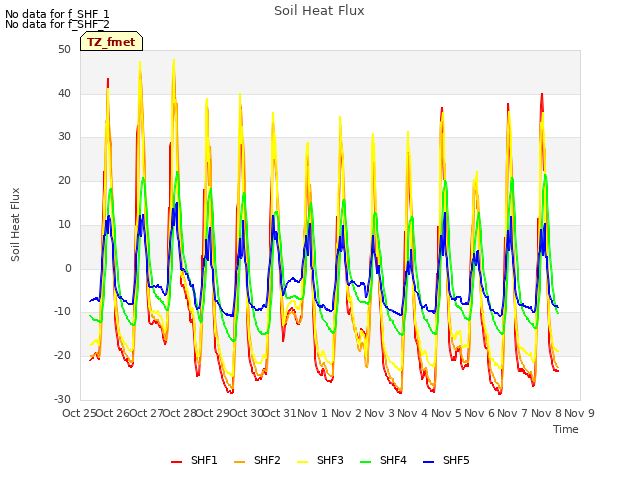
Task: Toggle SHF5 blue series legend item
Action: (447, 460)
